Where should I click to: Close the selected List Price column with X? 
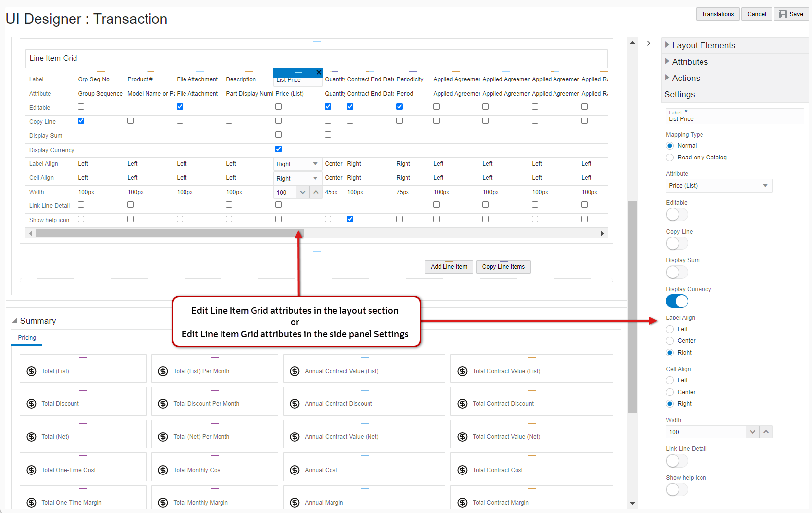coord(319,72)
